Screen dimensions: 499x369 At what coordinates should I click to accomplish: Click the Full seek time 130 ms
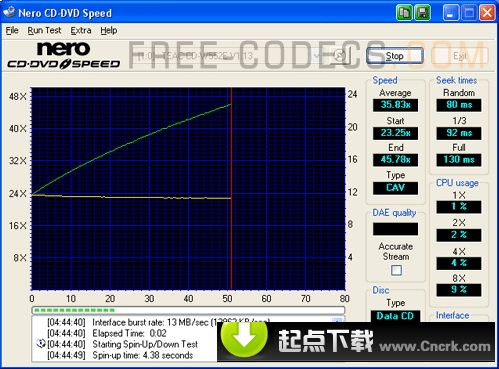coord(459,160)
